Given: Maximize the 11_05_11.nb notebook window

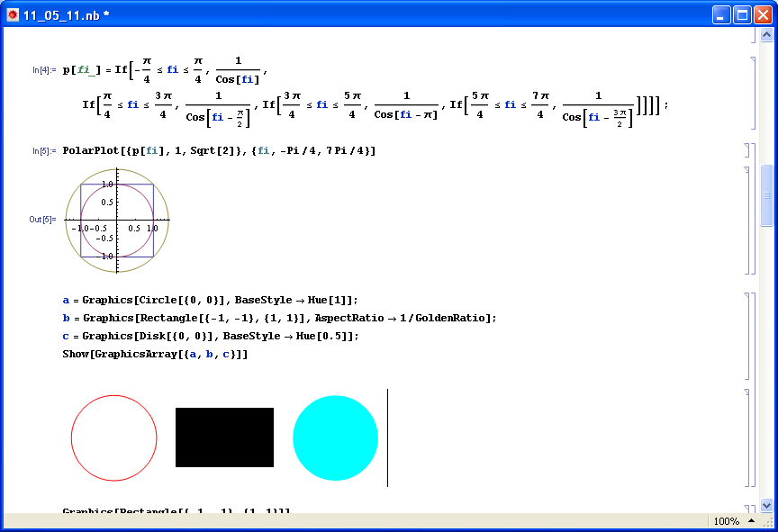Looking at the screenshot, I should [742, 15].
